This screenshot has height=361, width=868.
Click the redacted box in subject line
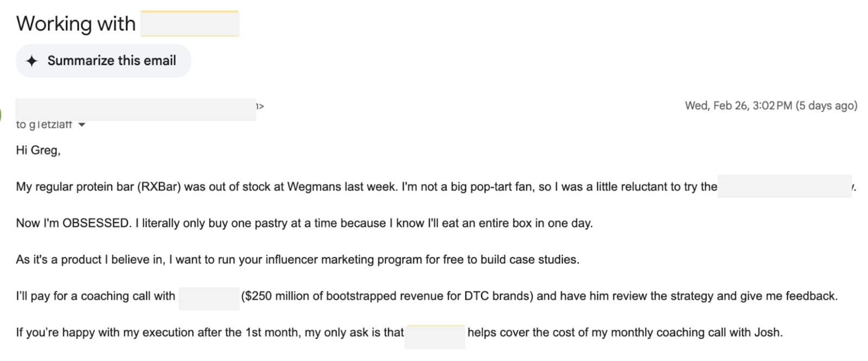click(x=189, y=24)
